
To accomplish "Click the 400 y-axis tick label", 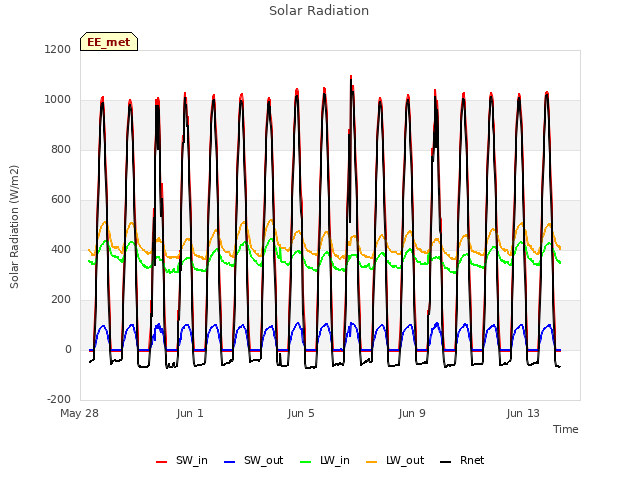I will point(61,250).
